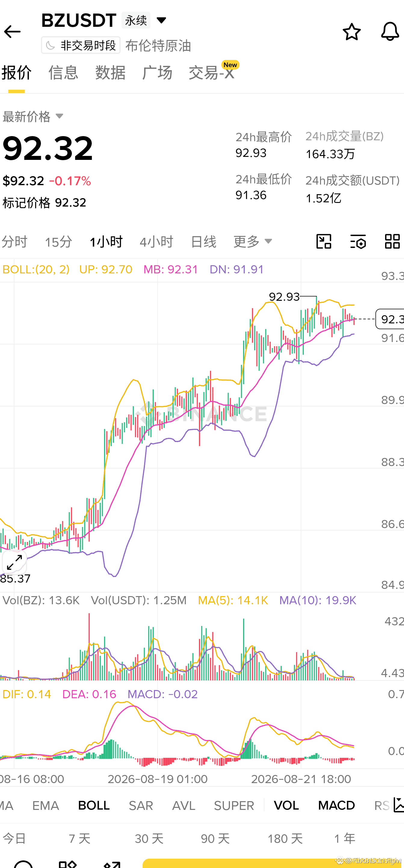Image resolution: width=404 pixels, height=868 pixels.
Task: Switch to the 信息 tab
Action: (63, 73)
